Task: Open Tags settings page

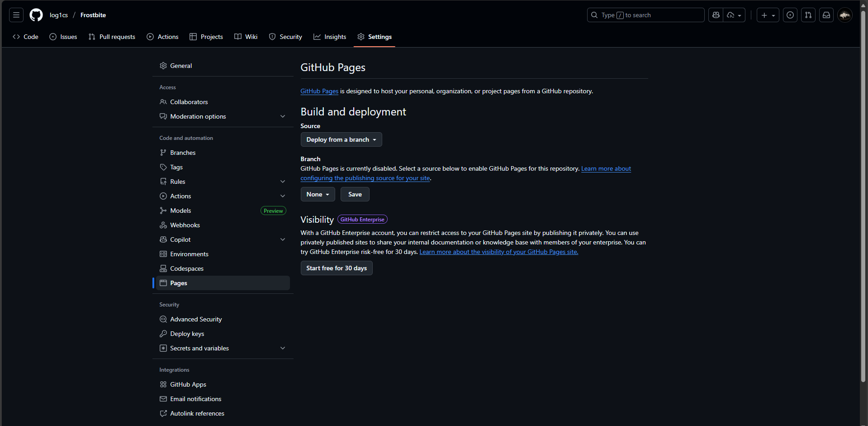Action: tap(223, 167)
